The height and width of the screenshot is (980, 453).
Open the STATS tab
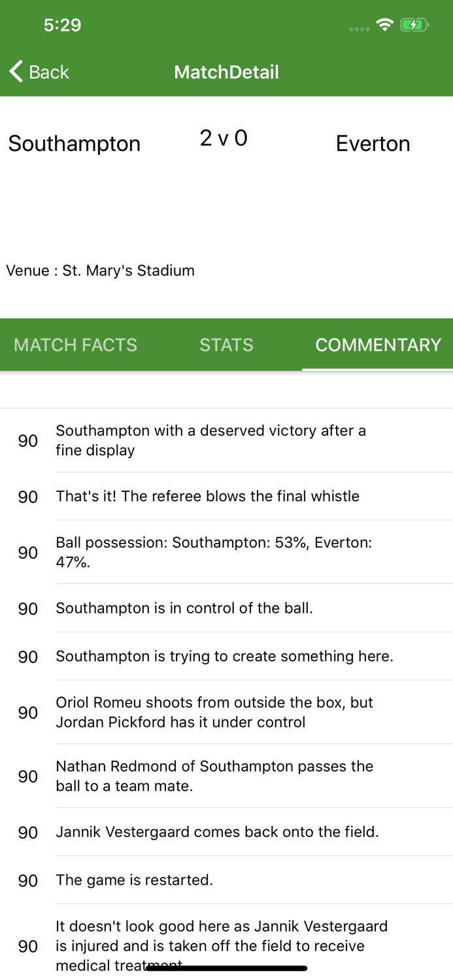(x=226, y=344)
